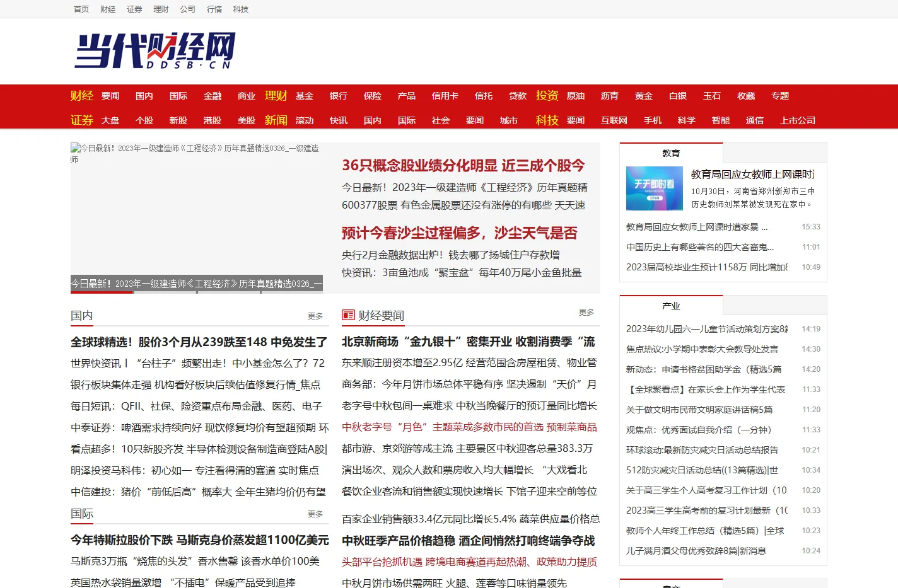The image size is (898, 588).
Task: Open 更多 next to 国际 section
Action: click(315, 514)
